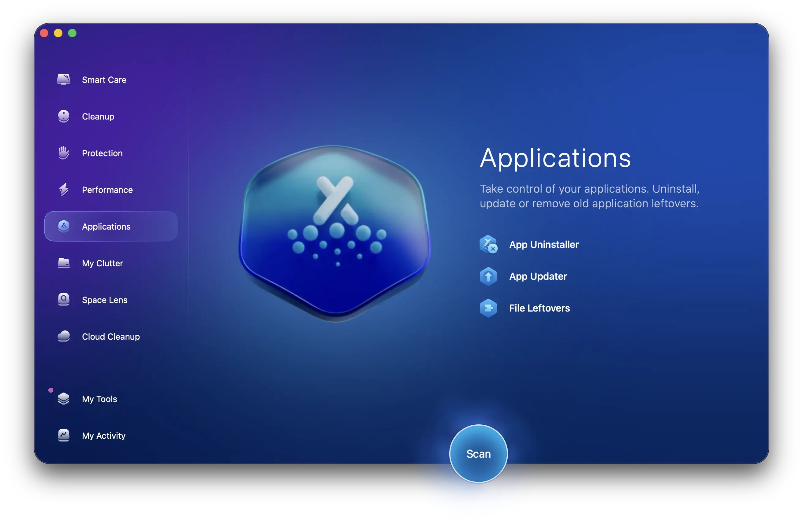Click the App Uninstaller icon

point(489,244)
